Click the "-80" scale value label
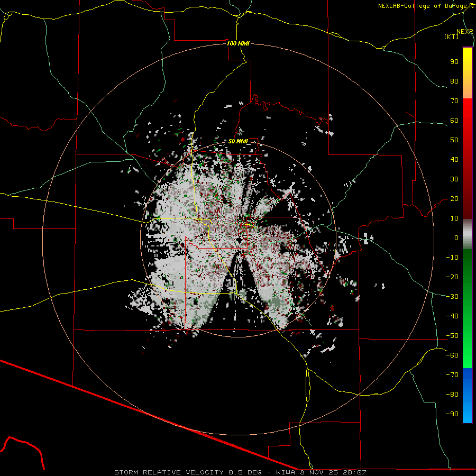476x476 pixels. tap(452, 395)
